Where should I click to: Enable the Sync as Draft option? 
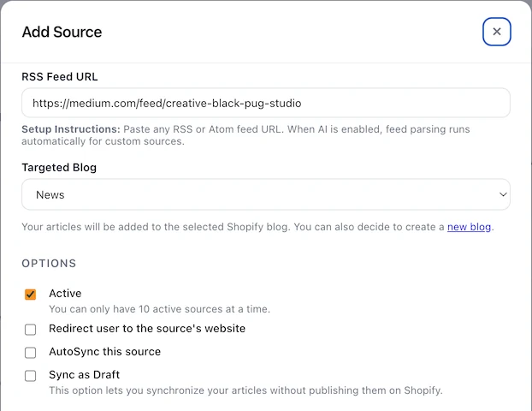30,376
